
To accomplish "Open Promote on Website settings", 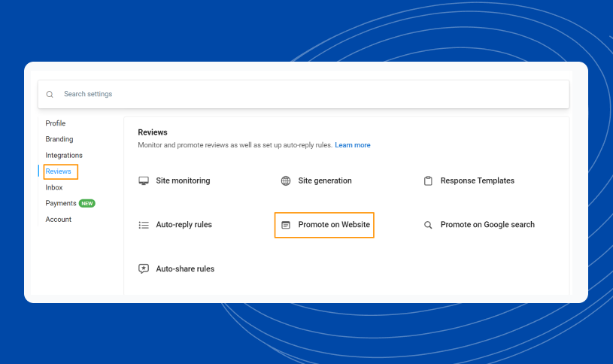I will coord(334,224).
